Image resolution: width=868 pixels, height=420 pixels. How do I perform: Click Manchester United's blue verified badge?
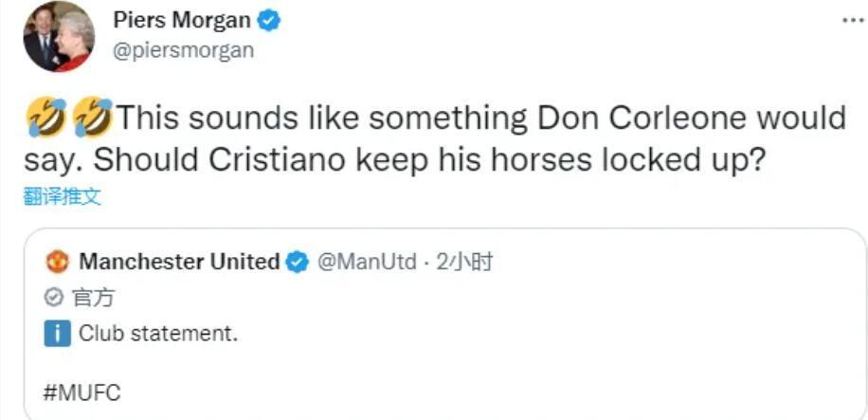tap(298, 263)
